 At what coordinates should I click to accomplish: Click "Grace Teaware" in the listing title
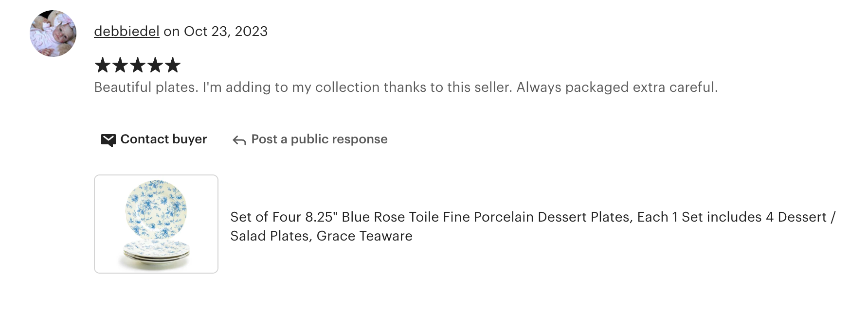coord(364,236)
